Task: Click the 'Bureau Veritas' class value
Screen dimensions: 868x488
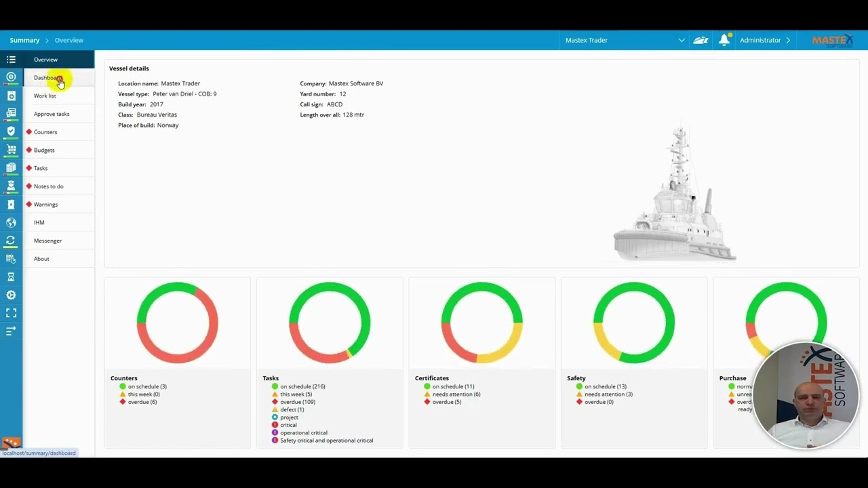Action: coord(157,115)
